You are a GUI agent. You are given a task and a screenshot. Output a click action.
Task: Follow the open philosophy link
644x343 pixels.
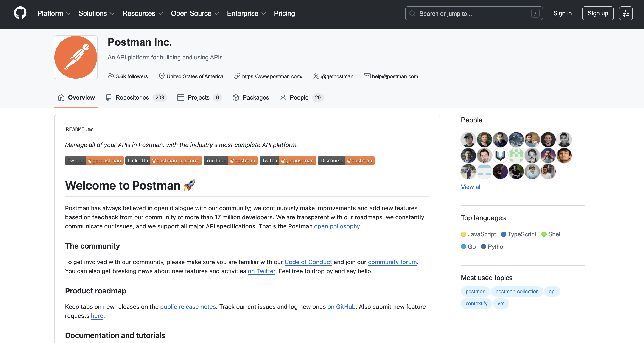click(x=336, y=226)
